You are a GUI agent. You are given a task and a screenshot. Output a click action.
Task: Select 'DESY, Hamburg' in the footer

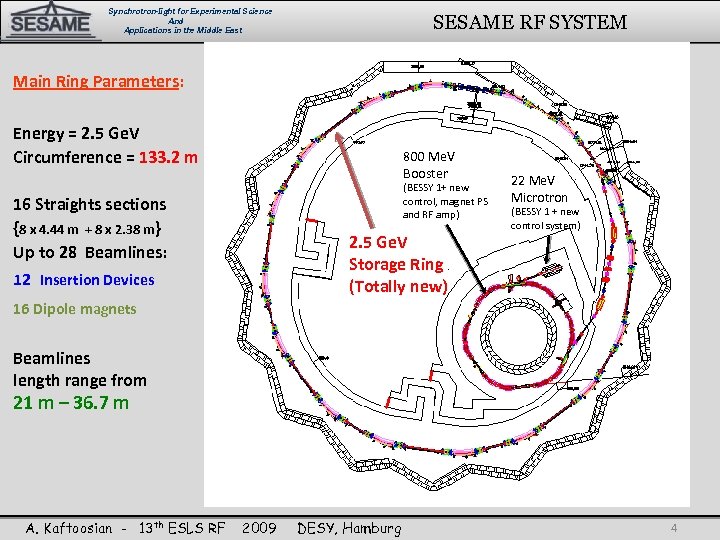(x=349, y=529)
